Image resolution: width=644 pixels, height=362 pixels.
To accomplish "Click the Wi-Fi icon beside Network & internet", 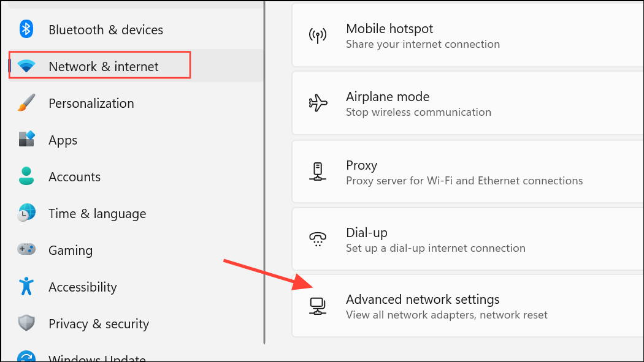I will 26,66.
